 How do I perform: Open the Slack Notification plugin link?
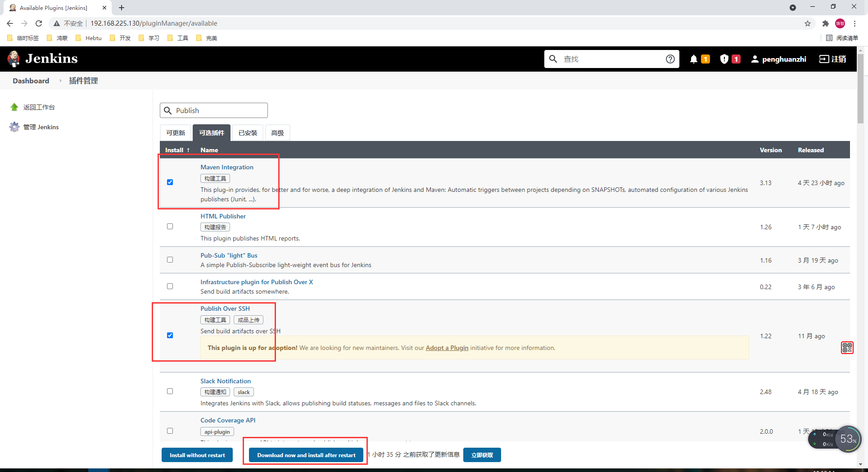coord(226,381)
